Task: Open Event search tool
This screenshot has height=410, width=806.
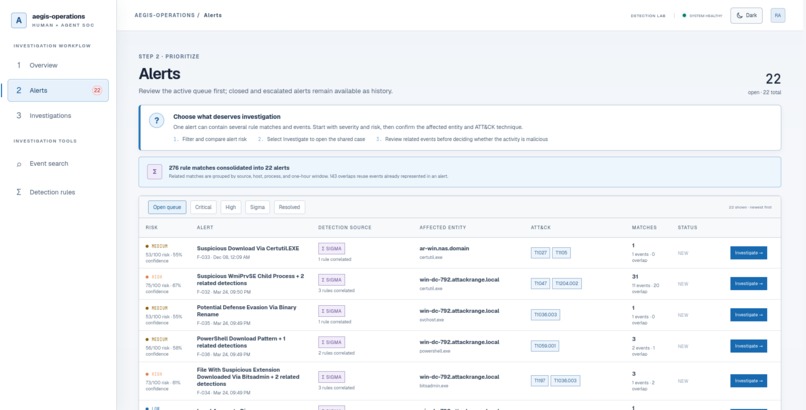Action: tap(58, 164)
